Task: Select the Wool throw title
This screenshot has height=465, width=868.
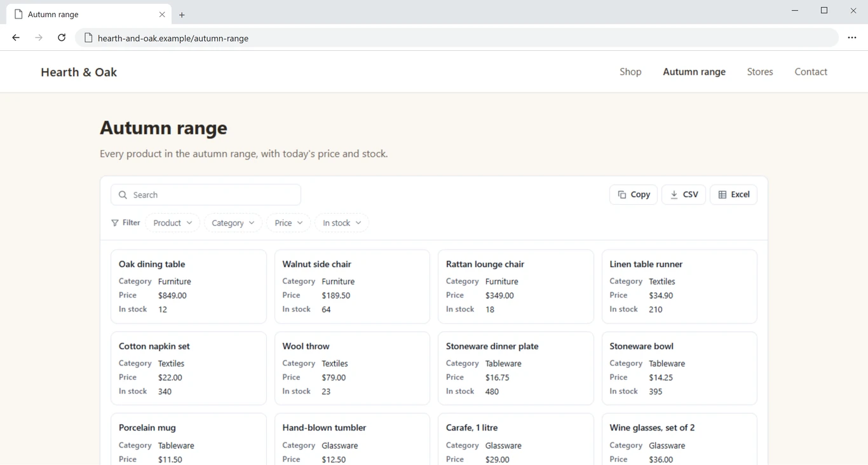Action: coord(306,346)
